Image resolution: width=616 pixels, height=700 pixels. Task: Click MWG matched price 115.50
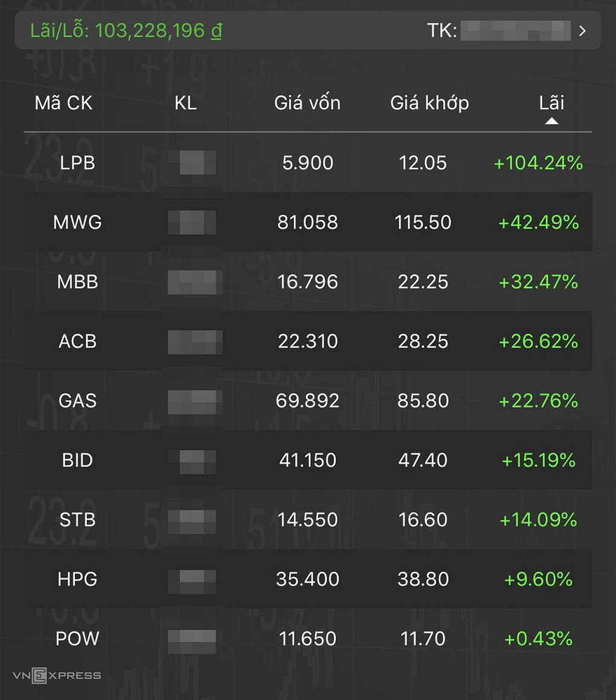coord(423,223)
